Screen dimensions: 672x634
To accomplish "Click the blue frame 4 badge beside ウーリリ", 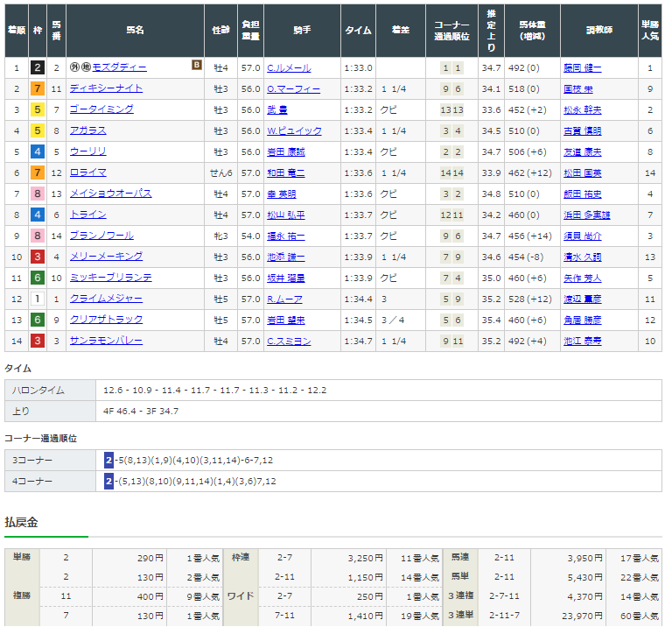I will 38,151.
